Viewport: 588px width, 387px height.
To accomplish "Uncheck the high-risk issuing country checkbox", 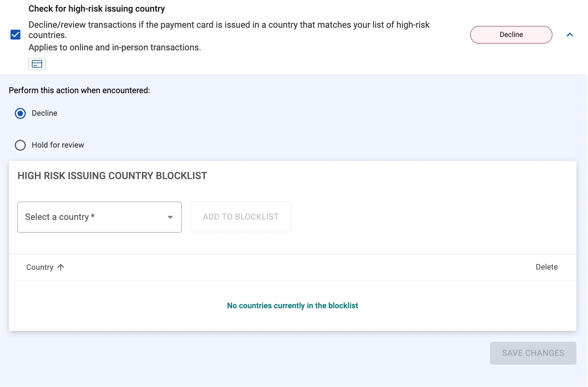I will 15,35.
